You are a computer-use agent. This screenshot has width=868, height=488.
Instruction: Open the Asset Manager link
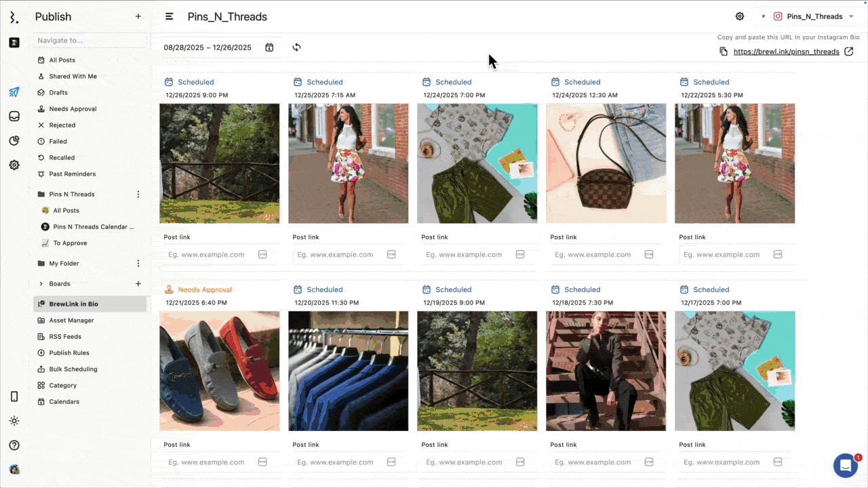pyautogui.click(x=71, y=321)
